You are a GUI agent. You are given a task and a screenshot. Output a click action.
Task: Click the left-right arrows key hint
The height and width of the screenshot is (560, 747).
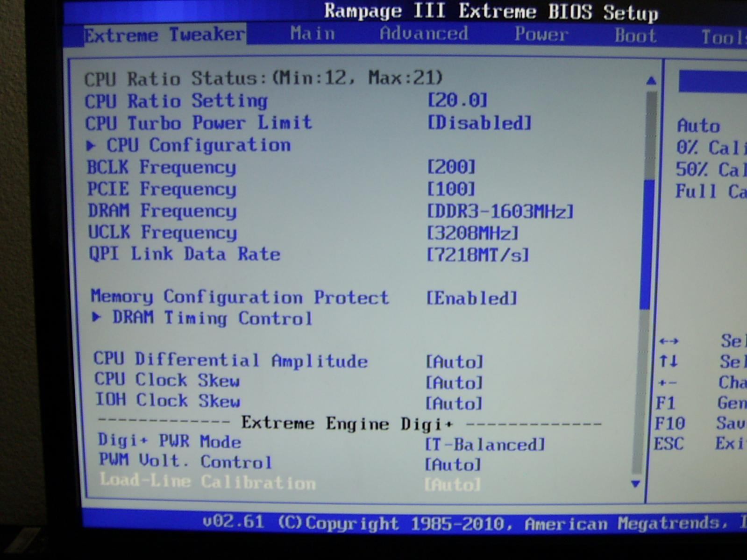669,341
